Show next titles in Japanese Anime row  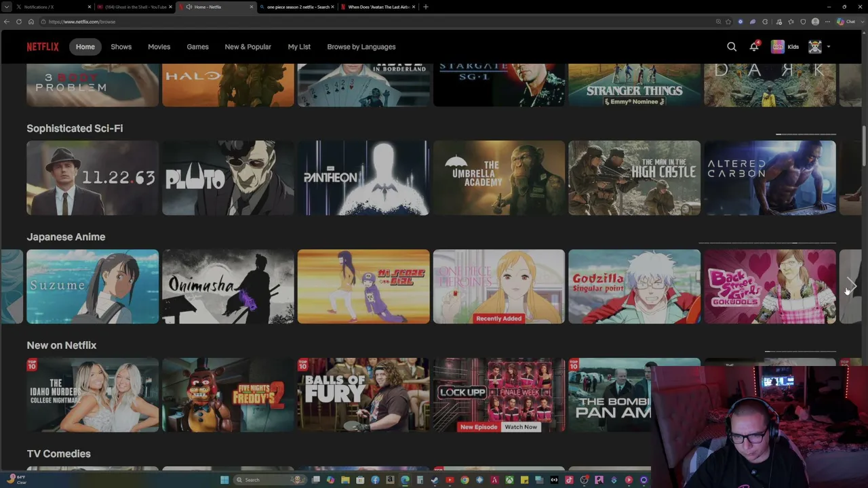(852, 287)
